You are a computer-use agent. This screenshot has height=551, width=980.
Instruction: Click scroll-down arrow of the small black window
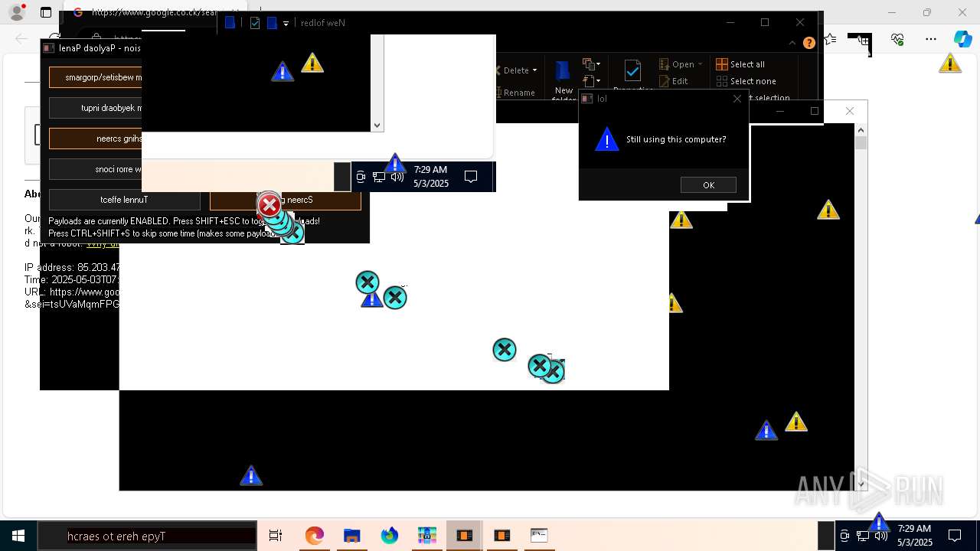click(377, 126)
